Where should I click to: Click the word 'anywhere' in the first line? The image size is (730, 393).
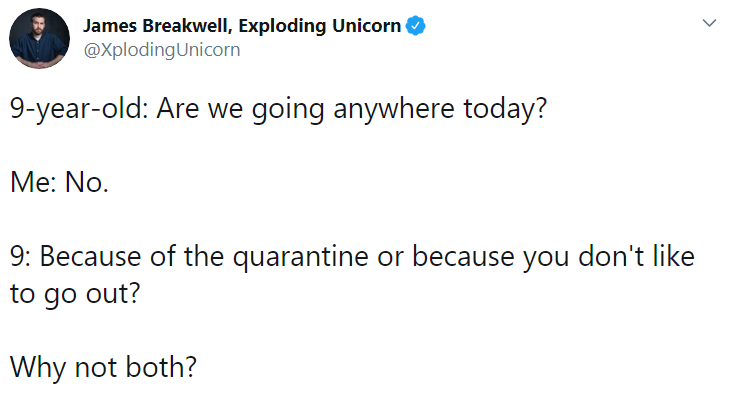coord(393,110)
